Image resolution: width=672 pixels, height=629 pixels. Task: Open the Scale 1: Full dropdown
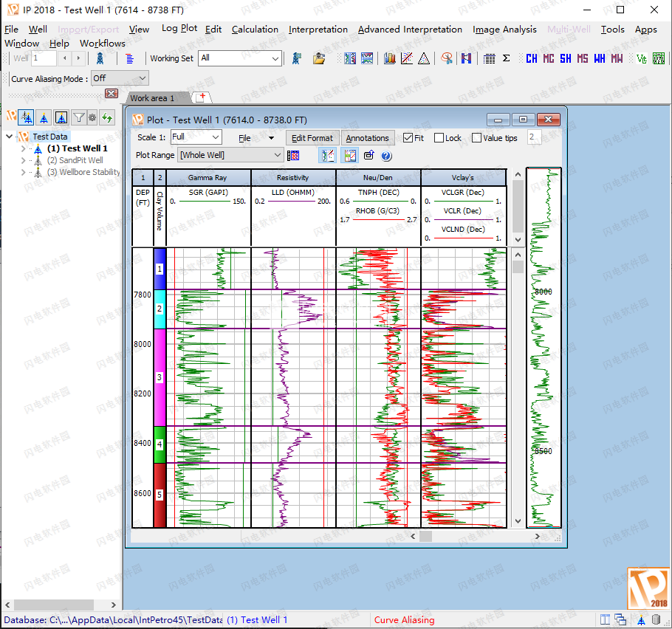(196, 137)
